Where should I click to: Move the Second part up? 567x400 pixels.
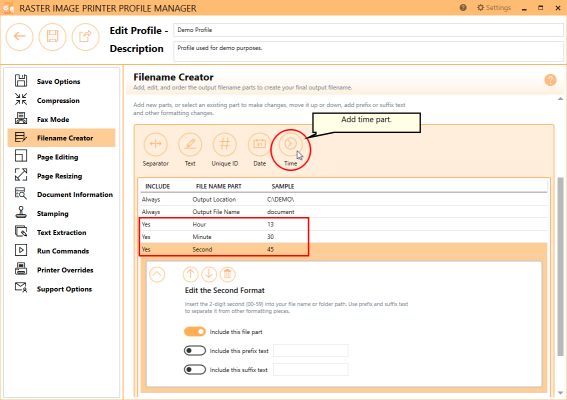point(191,275)
